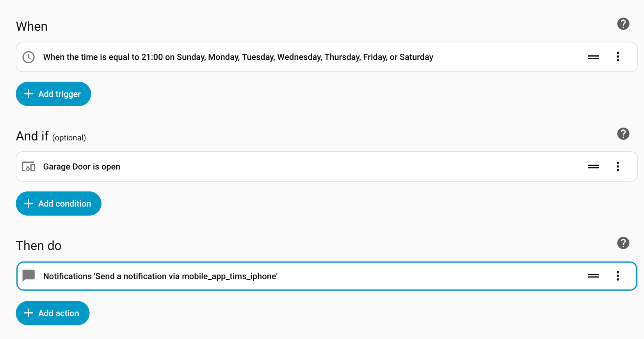Click the message icon on Notifications action
This screenshot has height=339, width=644.
point(28,276)
